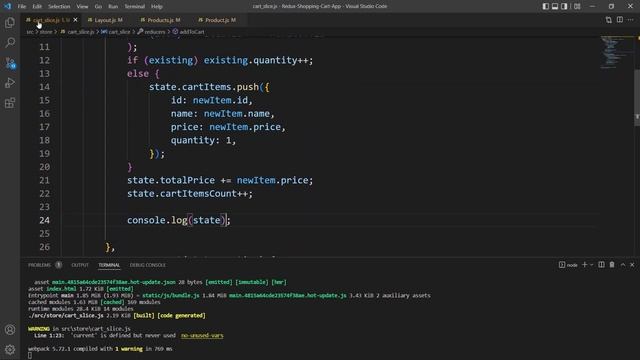Image resolution: width=640 pixels, height=360 pixels.
Task: Open the Terminal menu
Action: tap(135, 7)
